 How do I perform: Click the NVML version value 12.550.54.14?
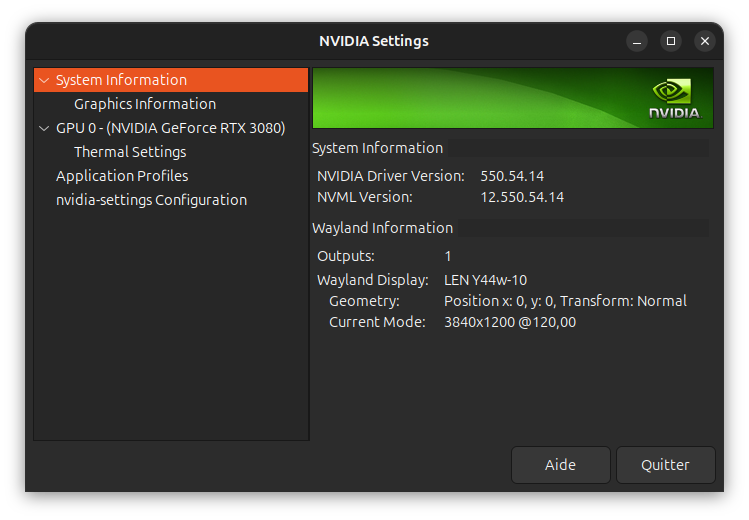click(x=522, y=197)
